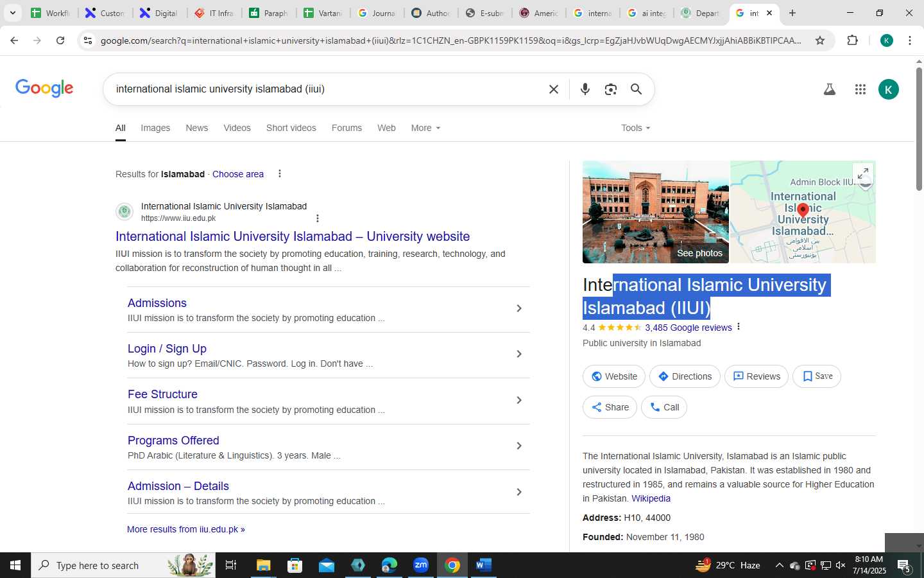The image size is (924, 578).
Task: Open Google Lens image search
Action: pyautogui.click(x=610, y=89)
